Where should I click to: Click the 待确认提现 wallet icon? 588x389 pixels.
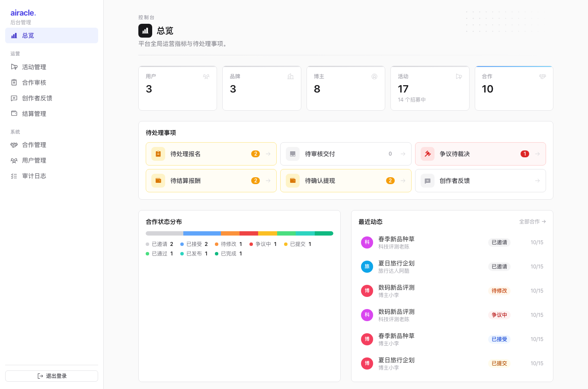coord(293,181)
